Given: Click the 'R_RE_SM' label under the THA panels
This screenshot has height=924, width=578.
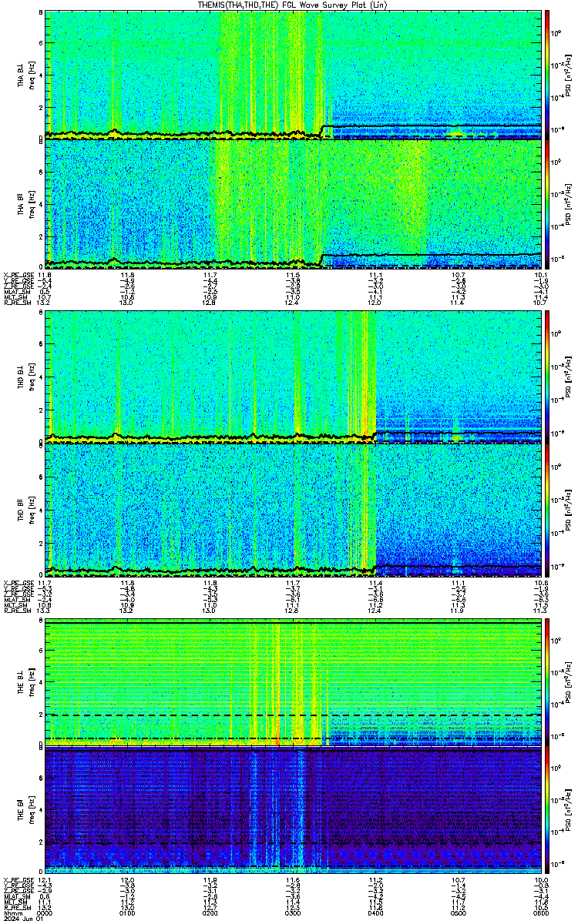Looking at the screenshot, I should [18, 303].
